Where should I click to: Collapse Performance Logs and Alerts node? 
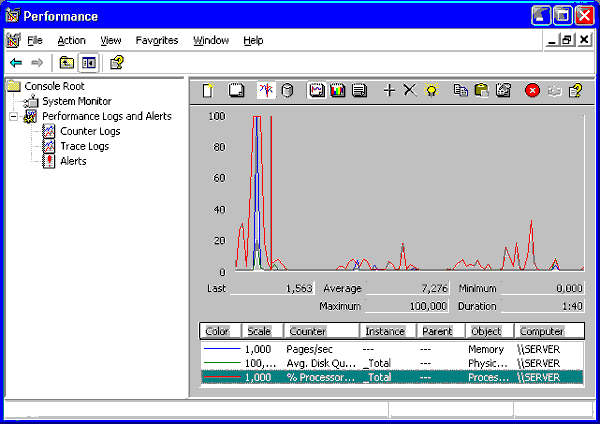click(x=13, y=116)
